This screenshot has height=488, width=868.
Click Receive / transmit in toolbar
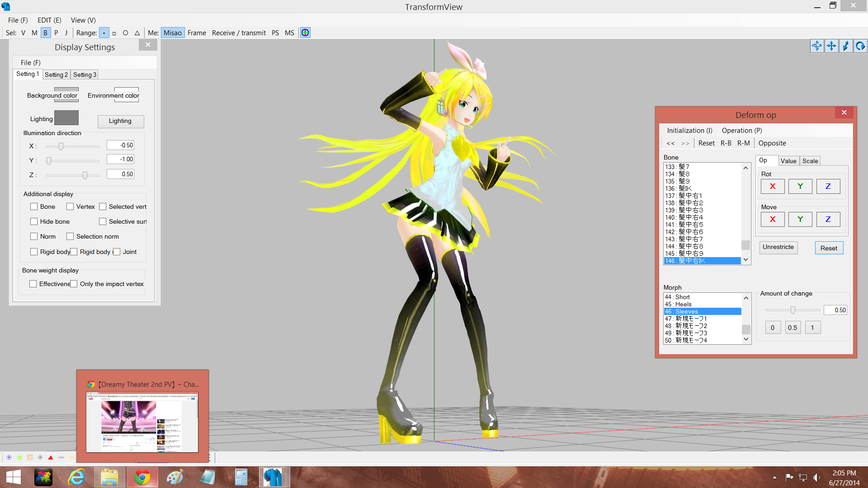click(239, 33)
